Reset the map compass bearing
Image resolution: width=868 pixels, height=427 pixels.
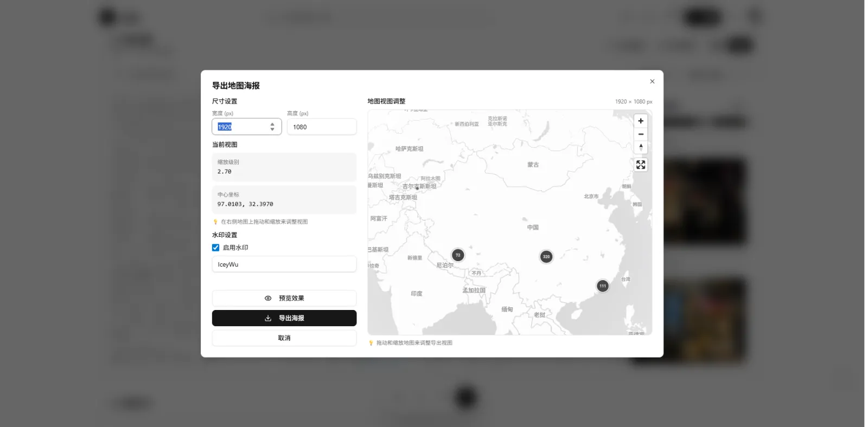(x=641, y=147)
